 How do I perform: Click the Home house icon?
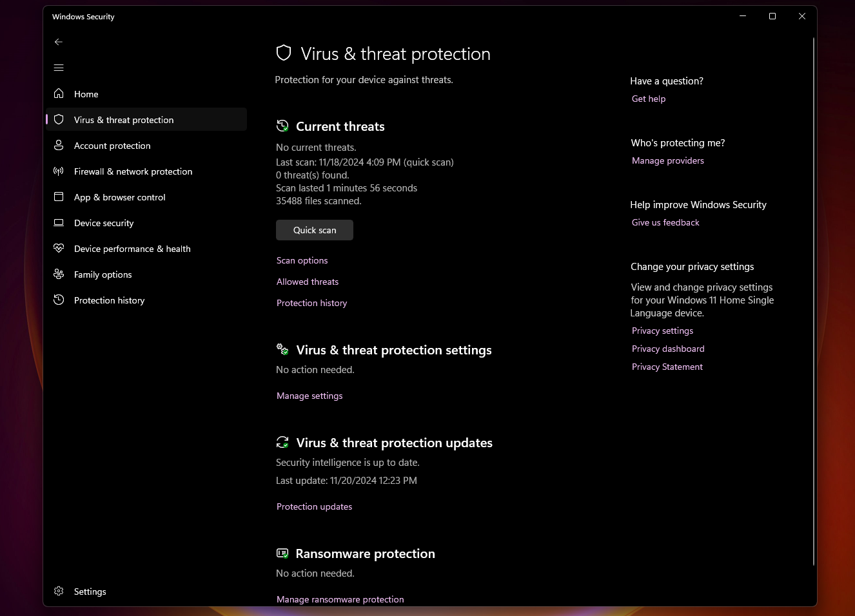pyautogui.click(x=59, y=93)
